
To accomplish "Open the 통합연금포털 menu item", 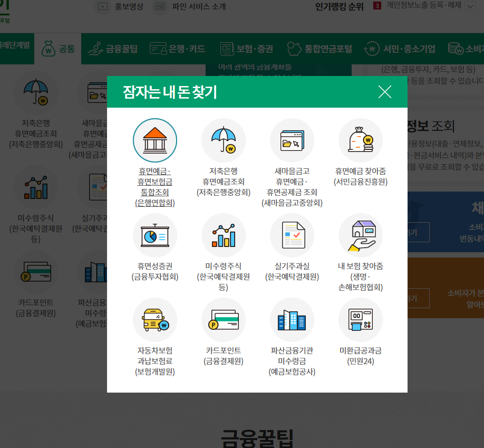I will pyautogui.click(x=320, y=49).
